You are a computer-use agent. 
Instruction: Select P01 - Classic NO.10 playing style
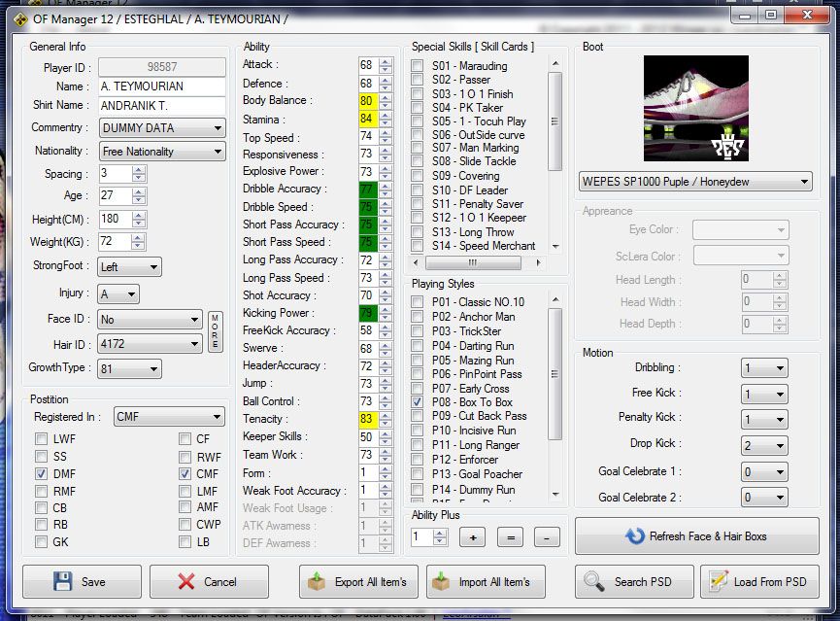[417, 303]
